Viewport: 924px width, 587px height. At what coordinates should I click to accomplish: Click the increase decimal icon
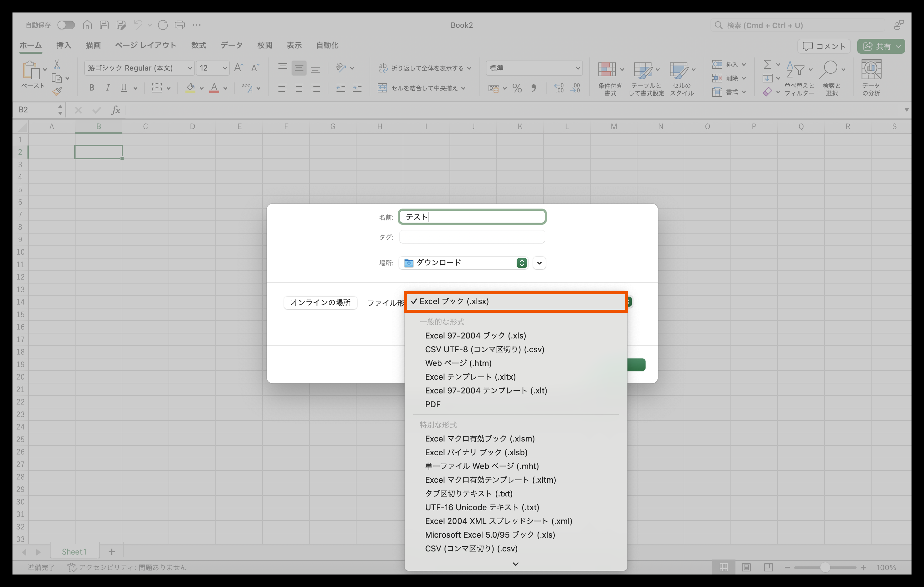pos(559,88)
